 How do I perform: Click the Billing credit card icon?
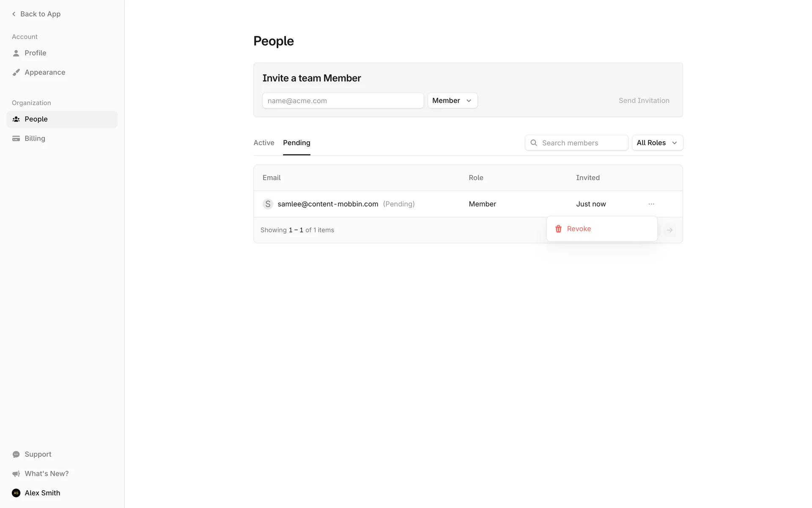click(x=16, y=138)
